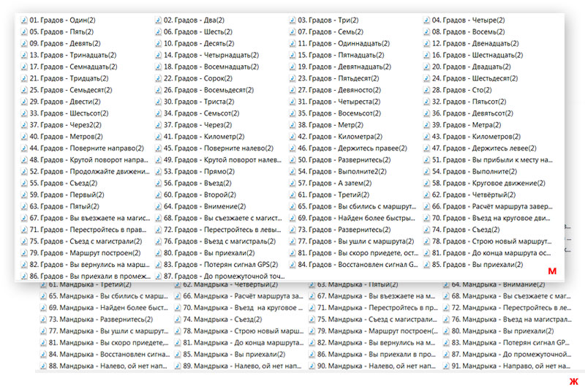Select the file '02. Градов - Два(2)'
The height and width of the screenshot is (392, 585).
(190, 20)
